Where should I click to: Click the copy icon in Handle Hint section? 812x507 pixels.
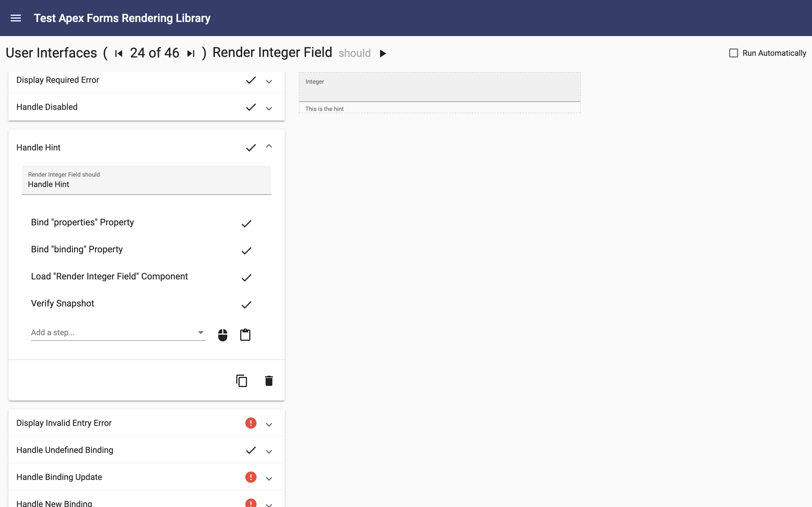(241, 381)
